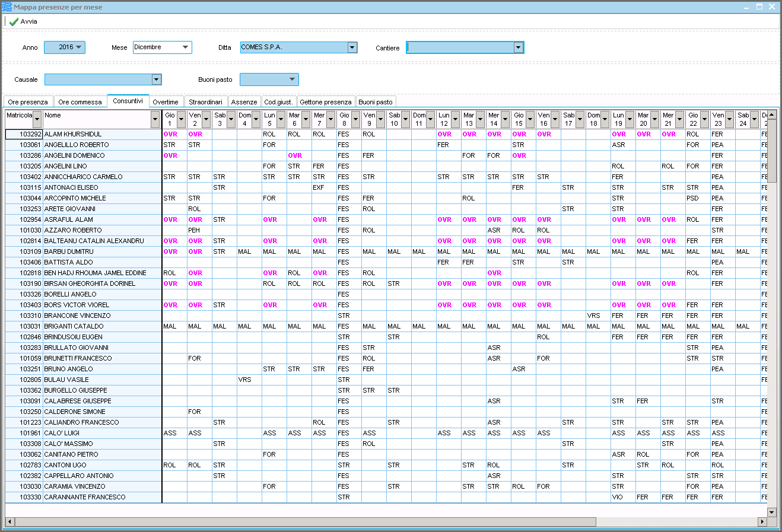This screenshot has height=532, width=782.
Task: Focus the Cantiere input field
Action: coord(460,47)
